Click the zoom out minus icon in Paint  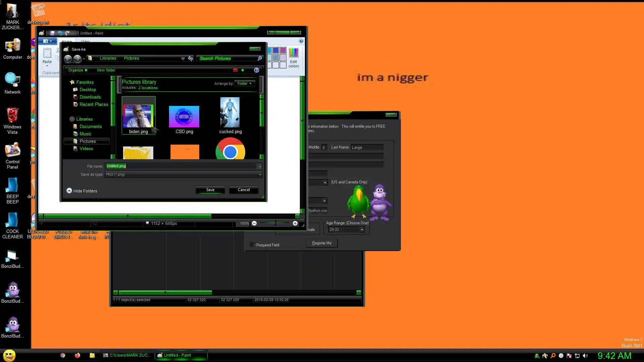point(254,223)
